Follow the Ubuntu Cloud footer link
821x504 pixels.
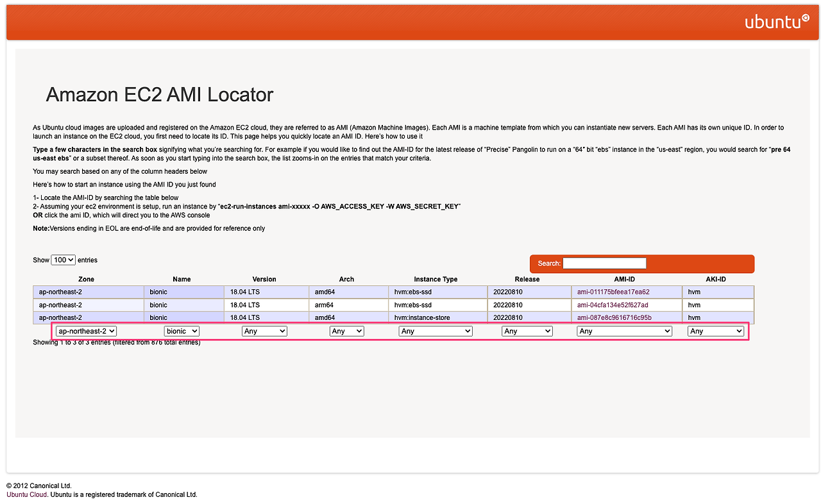[26, 494]
